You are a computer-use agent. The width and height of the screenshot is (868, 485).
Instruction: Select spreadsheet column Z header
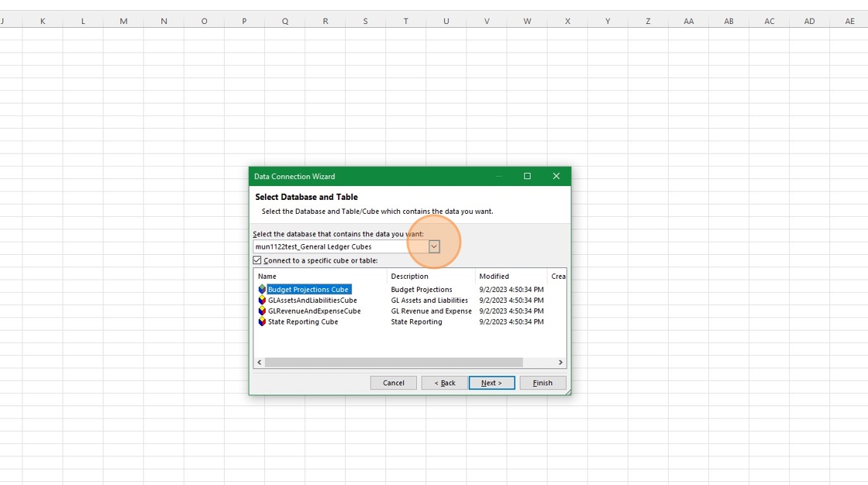(x=648, y=21)
